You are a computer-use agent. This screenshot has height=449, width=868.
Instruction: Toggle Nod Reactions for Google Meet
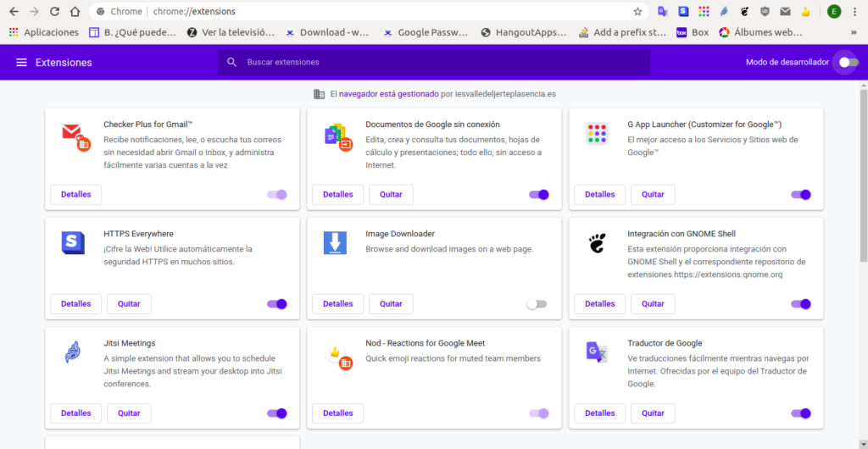coord(538,413)
